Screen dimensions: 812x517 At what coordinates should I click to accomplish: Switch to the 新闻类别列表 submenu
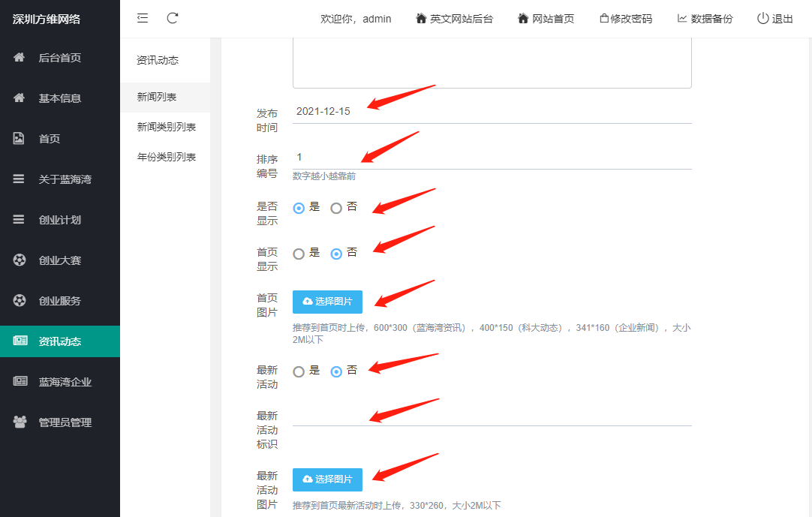[166, 127]
